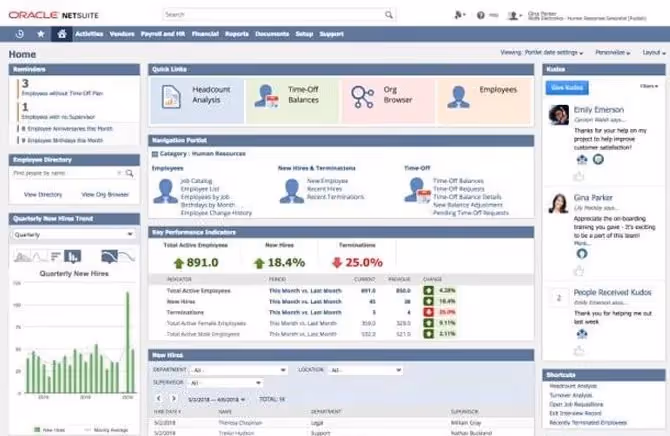
Task: Open the Time-Off Requests link
Action: pyautogui.click(x=458, y=189)
